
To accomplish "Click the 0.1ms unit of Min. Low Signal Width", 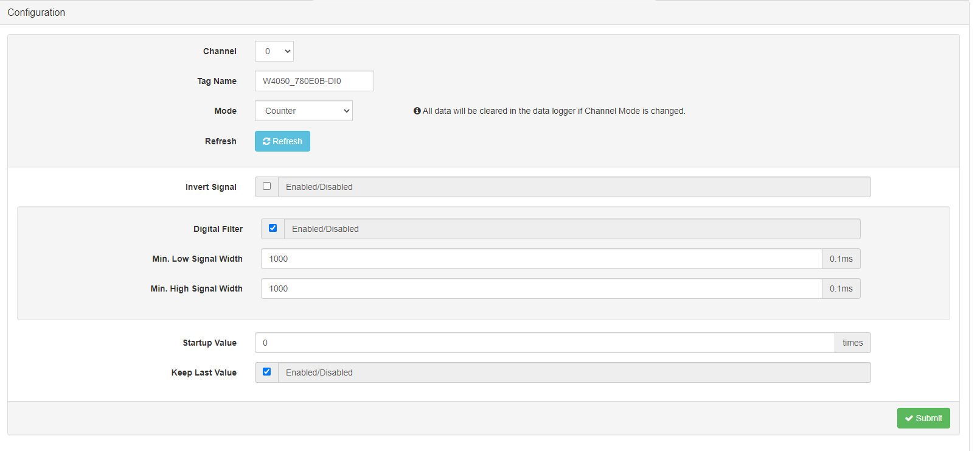I will (841, 259).
